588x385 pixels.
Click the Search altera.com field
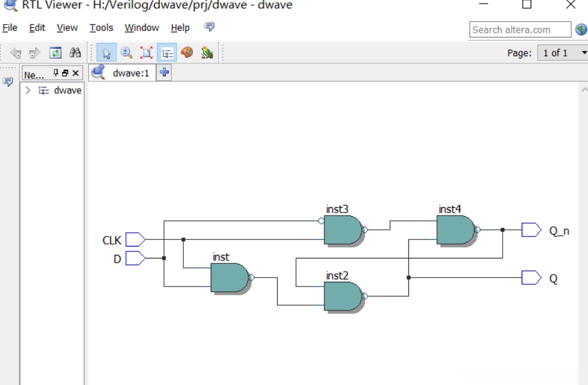coord(520,30)
